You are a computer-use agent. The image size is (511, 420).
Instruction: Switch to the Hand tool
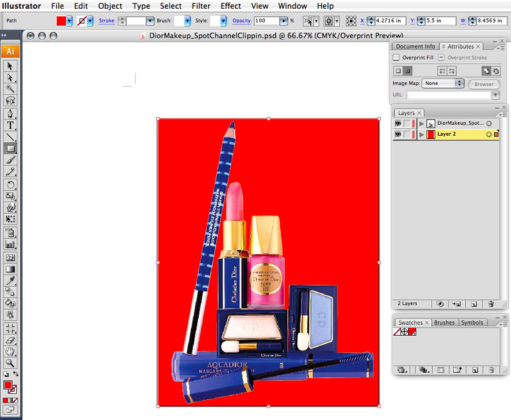click(x=10, y=351)
